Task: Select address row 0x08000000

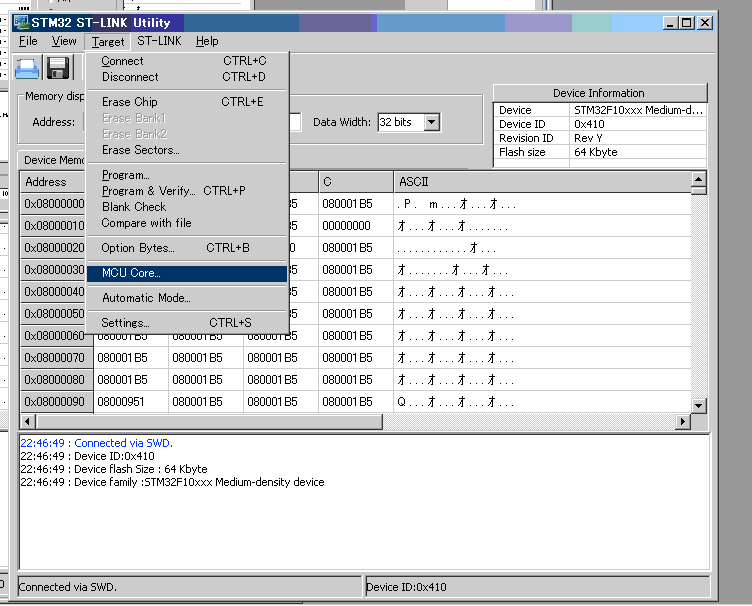Action: [54, 204]
